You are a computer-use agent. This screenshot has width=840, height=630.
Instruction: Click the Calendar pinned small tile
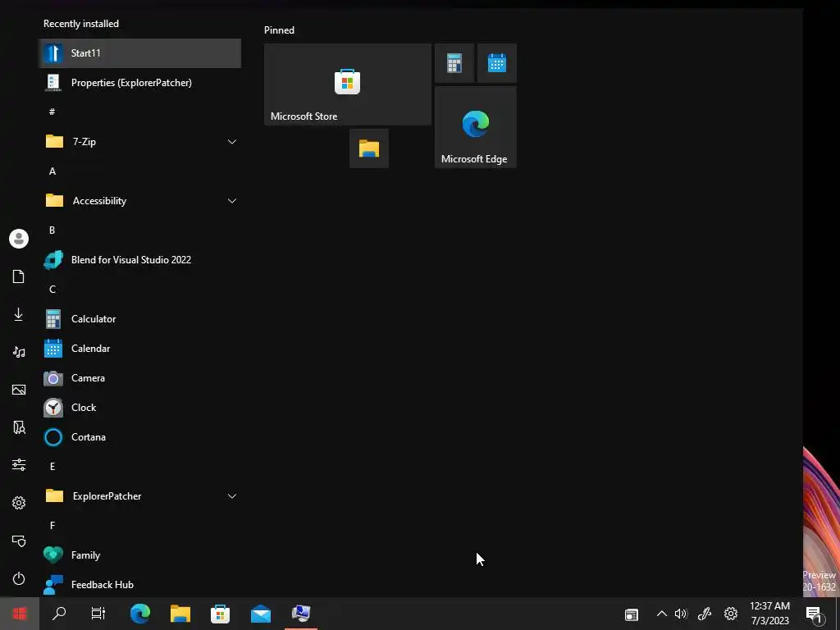point(497,63)
